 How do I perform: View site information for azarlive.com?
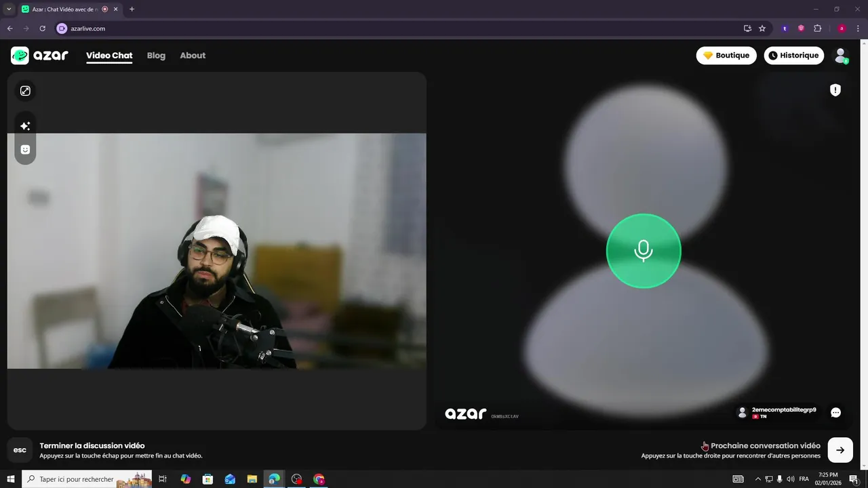(62, 28)
